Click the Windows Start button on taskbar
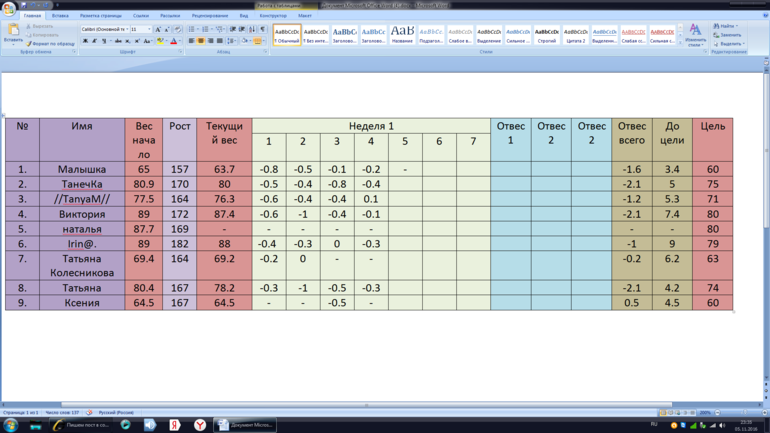 point(11,425)
